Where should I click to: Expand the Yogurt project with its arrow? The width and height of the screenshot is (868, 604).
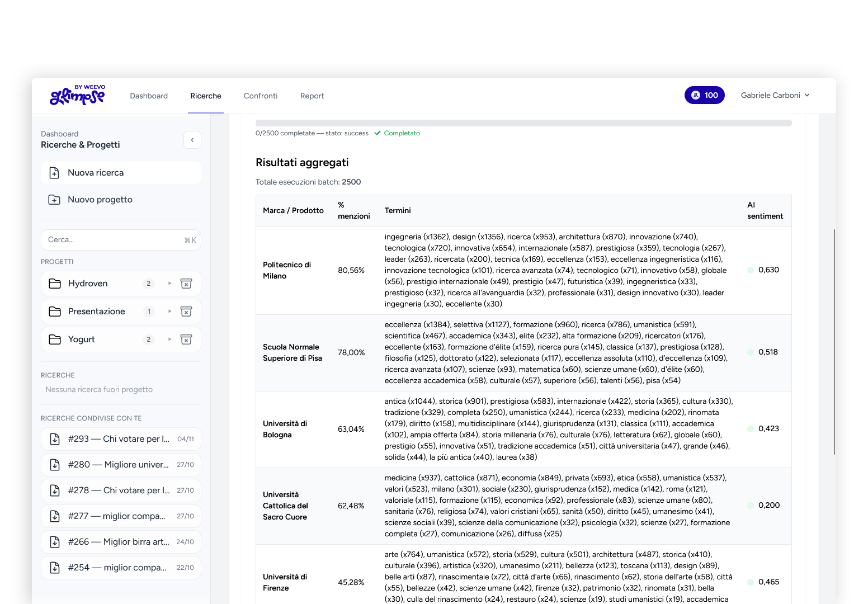click(169, 339)
